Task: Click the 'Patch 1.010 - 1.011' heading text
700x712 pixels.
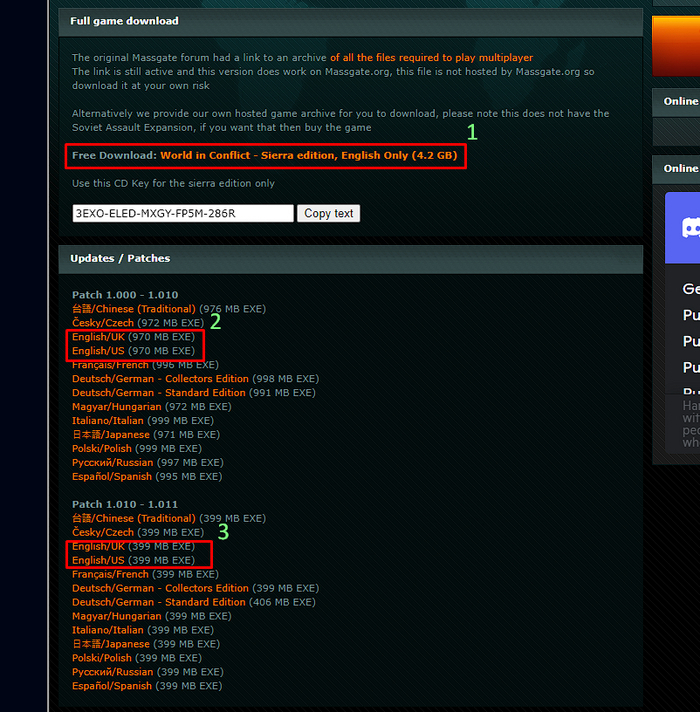Action: point(125,504)
